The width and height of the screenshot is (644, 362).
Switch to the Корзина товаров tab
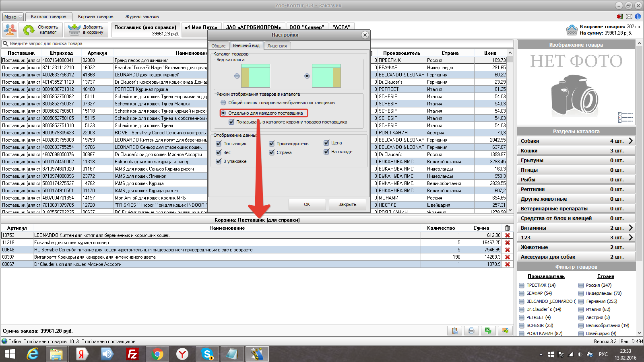point(95,16)
